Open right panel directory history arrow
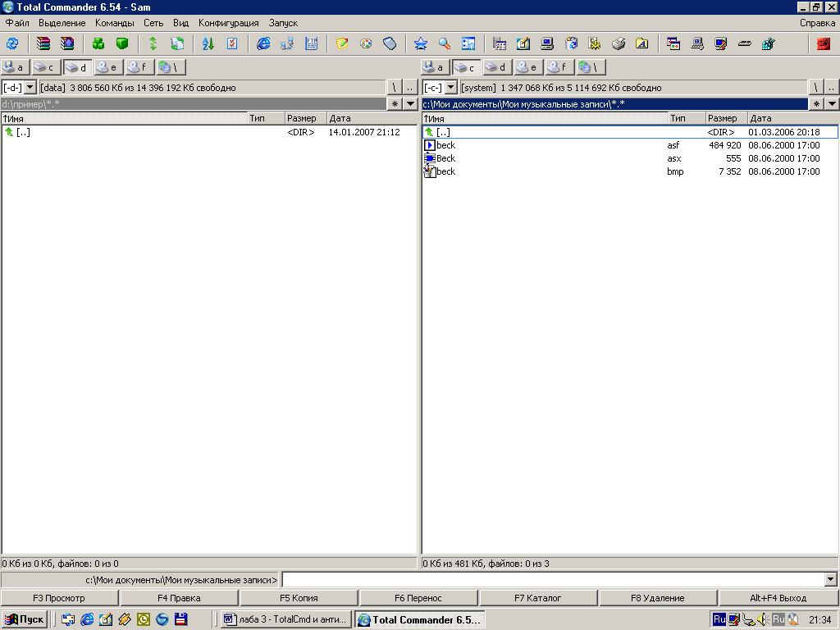The image size is (840, 630). point(832,104)
